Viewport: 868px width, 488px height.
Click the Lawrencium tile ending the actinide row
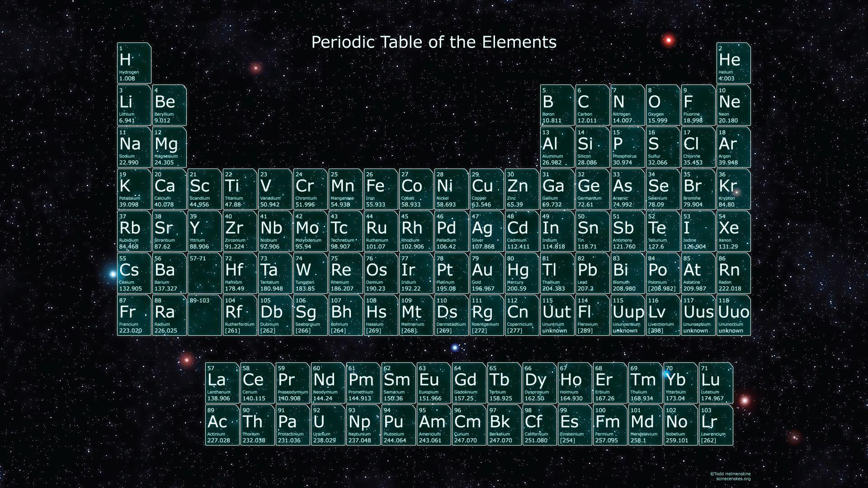pos(716,424)
